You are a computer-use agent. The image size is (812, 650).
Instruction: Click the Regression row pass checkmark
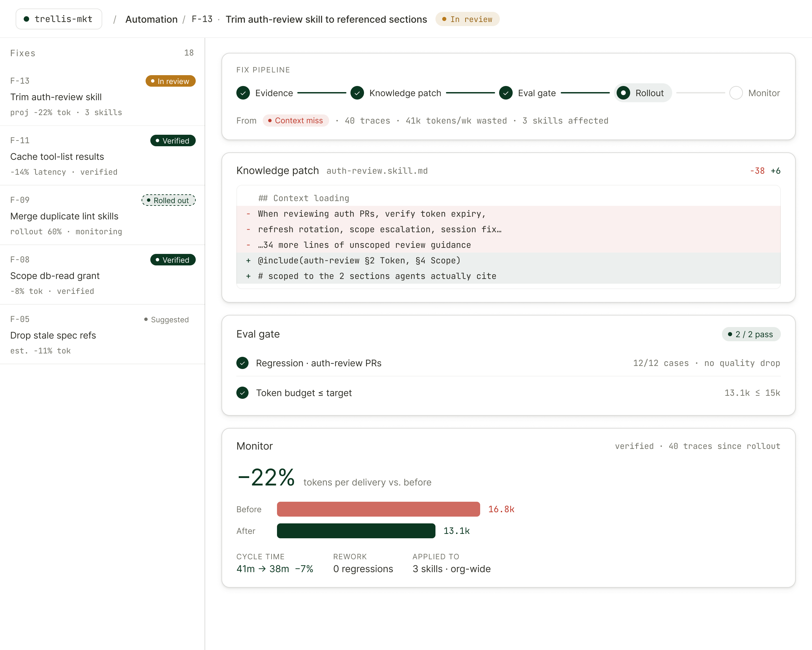[242, 363]
